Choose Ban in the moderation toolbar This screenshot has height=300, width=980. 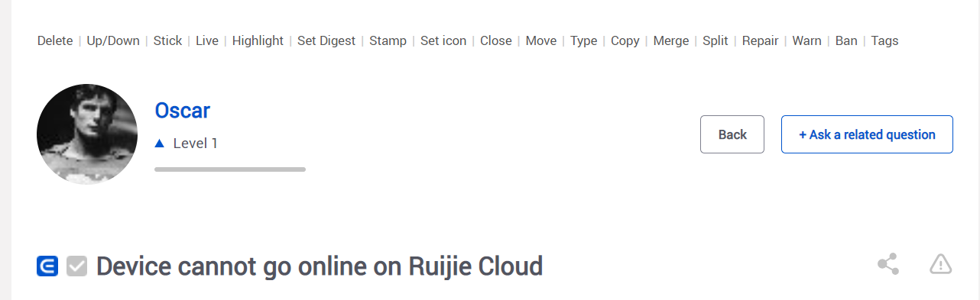[846, 40]
